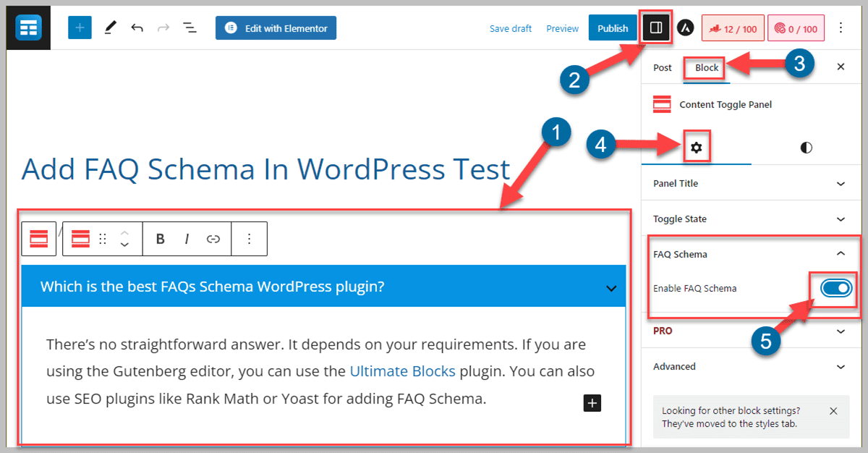Open Content Toggle Panel settings gear
The image size is (868, 453).
click(x=696, y=147)
